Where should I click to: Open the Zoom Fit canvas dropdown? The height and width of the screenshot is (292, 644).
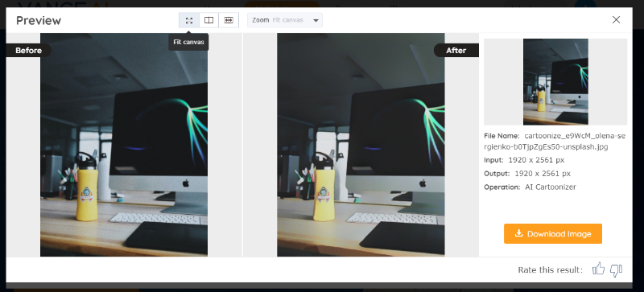click(x=285, y=20)
